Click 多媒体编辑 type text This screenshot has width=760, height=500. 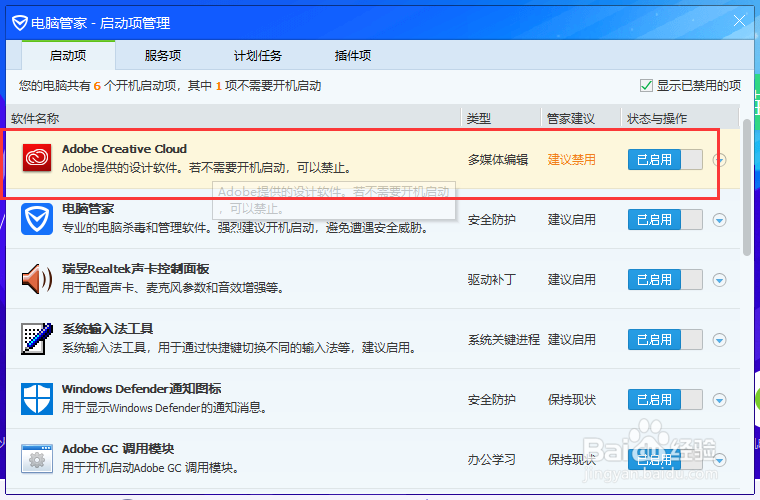[498, 159]
